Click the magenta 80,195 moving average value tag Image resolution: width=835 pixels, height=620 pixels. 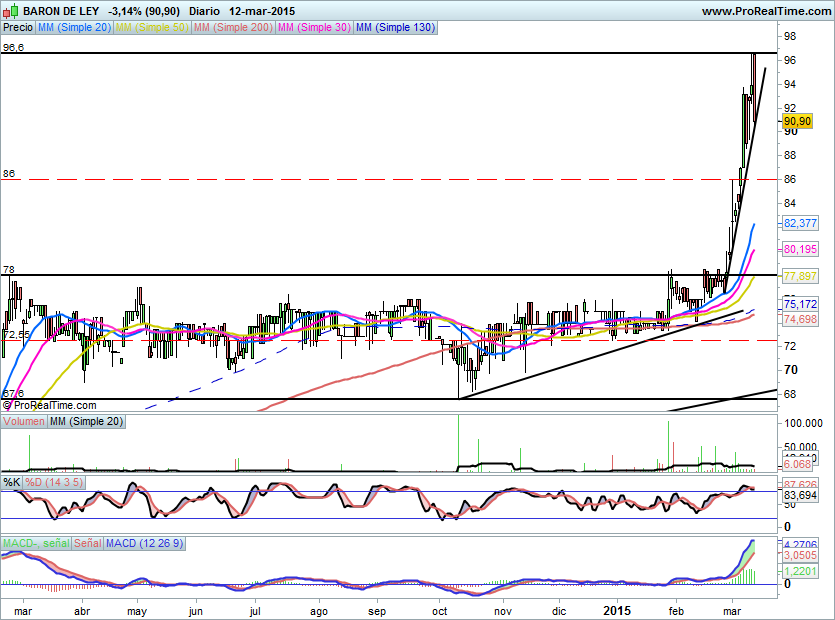tap(801, 249)
